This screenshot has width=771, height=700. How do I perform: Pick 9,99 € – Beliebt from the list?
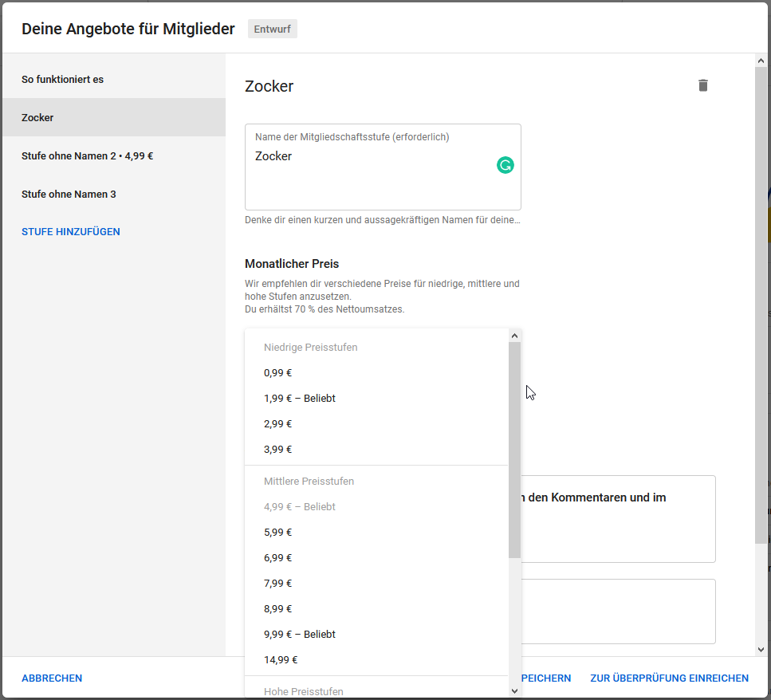(x=299, y=635)
